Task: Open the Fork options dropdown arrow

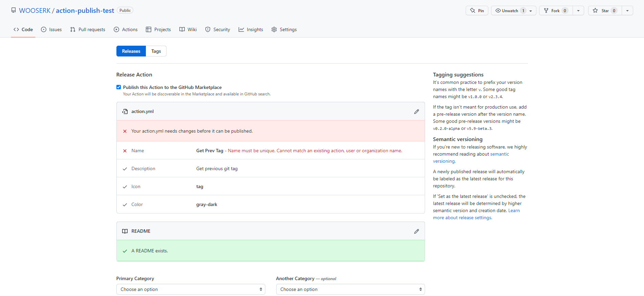Action: (578, 11)
